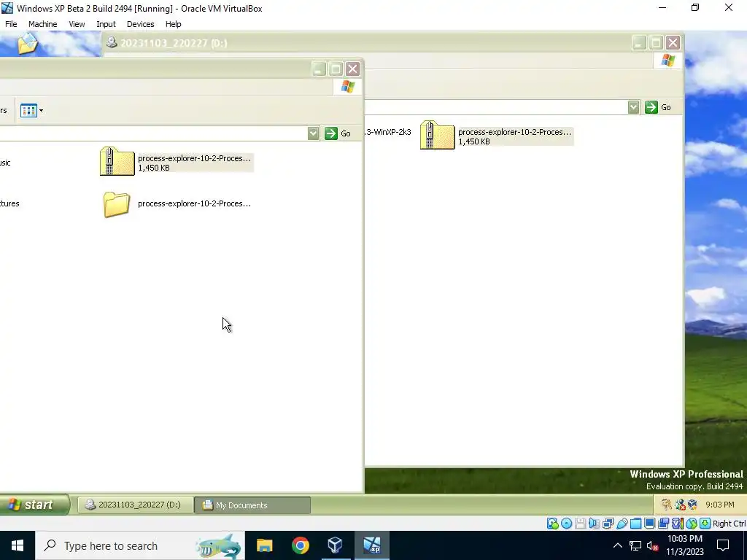Open the View menu
This screenshot has height=560, width=747.
point(77,24)
